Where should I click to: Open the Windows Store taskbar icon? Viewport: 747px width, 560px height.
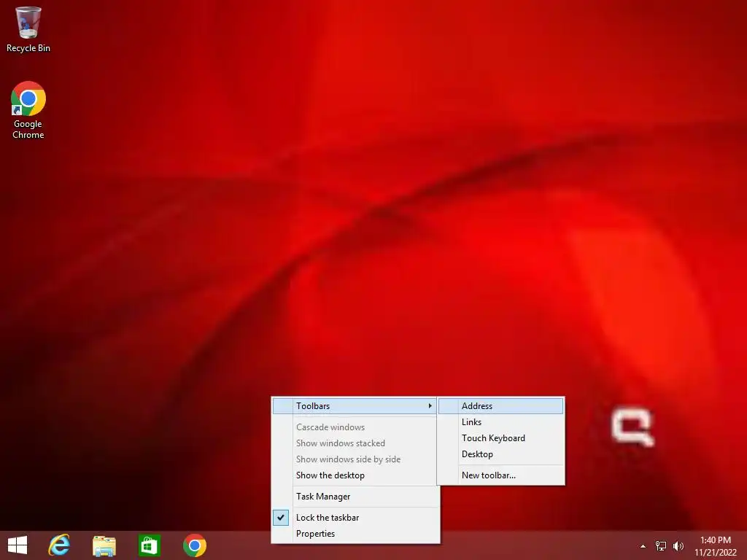[149, 545]
